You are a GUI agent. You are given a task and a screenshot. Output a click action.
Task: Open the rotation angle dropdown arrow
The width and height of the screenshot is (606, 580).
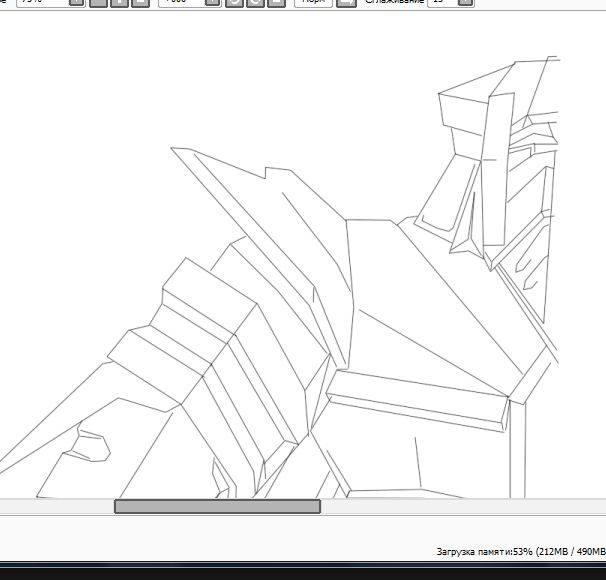(x=212, y=3)
